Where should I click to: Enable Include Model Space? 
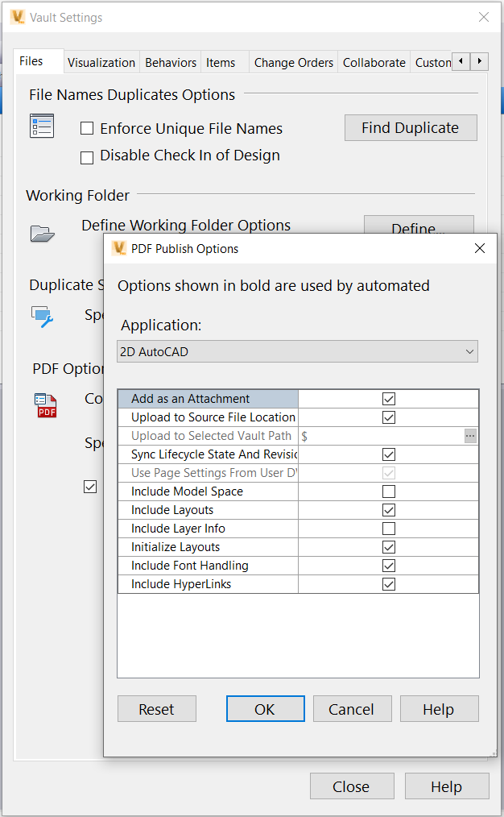point(389,491)
